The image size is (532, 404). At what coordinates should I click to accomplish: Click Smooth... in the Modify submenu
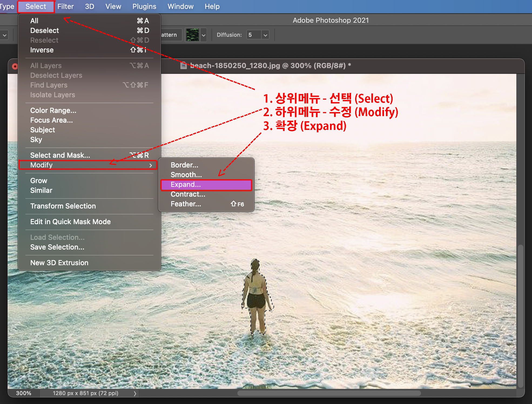coord(186,175)
